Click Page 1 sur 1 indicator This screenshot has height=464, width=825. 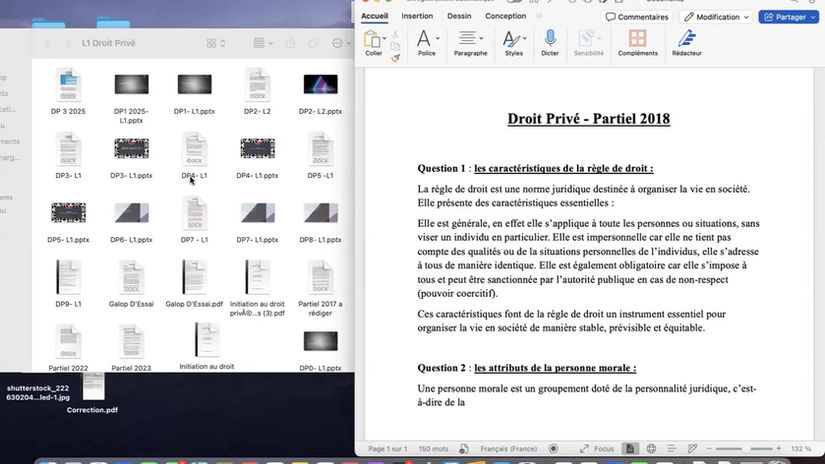tap(387, 449)
